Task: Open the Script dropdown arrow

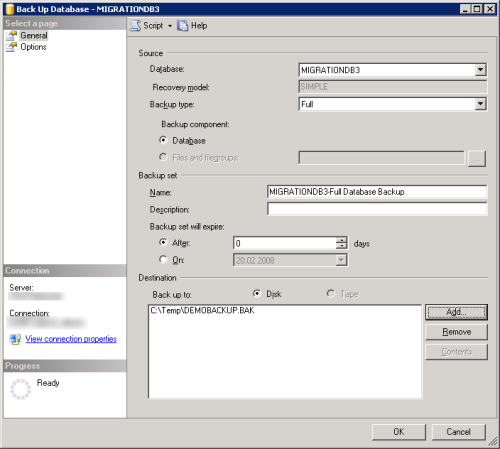Action: [170, 26]
